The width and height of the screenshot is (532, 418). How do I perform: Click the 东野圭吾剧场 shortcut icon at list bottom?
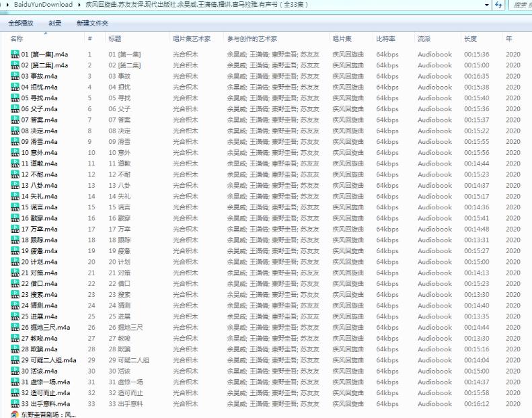[x=15, y=414]
